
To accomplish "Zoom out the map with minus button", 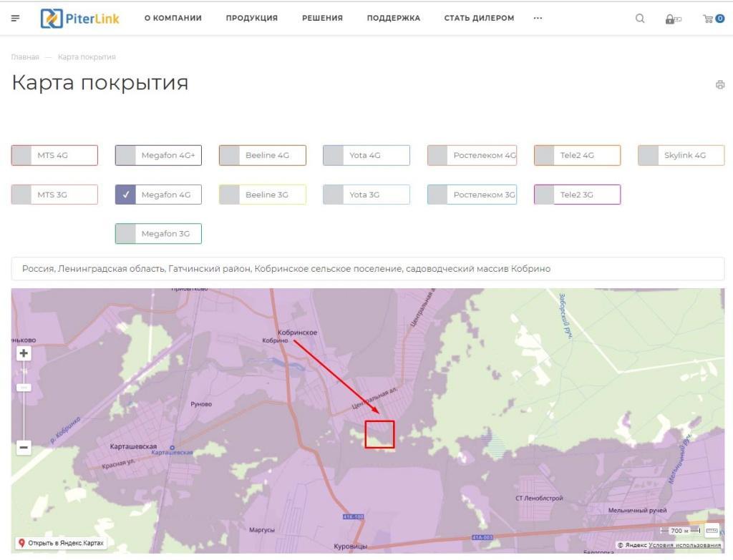I will tap(24, 448).
